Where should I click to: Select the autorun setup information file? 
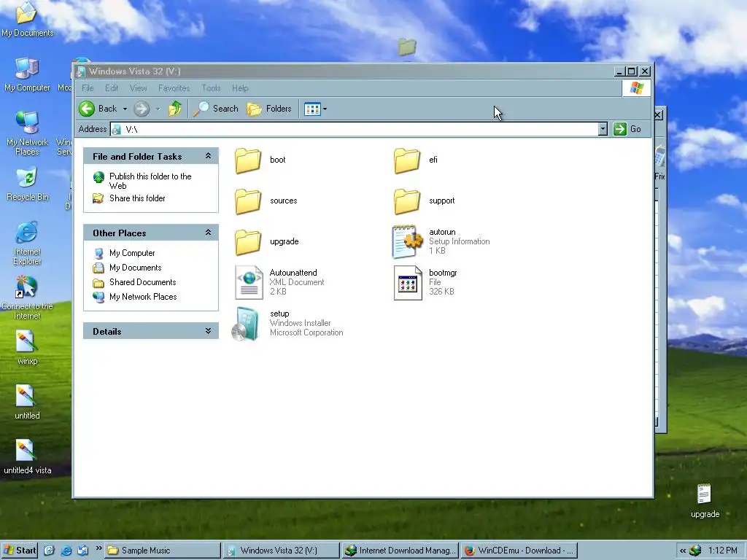(x=407, y=241)
